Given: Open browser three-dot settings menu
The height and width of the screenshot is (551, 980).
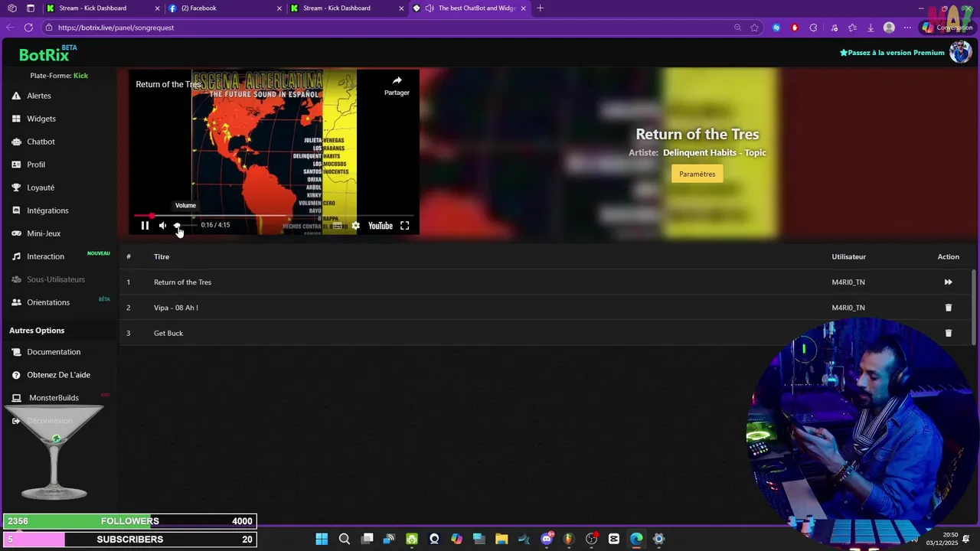Looking at the screenshot, I should coord(908,28).
